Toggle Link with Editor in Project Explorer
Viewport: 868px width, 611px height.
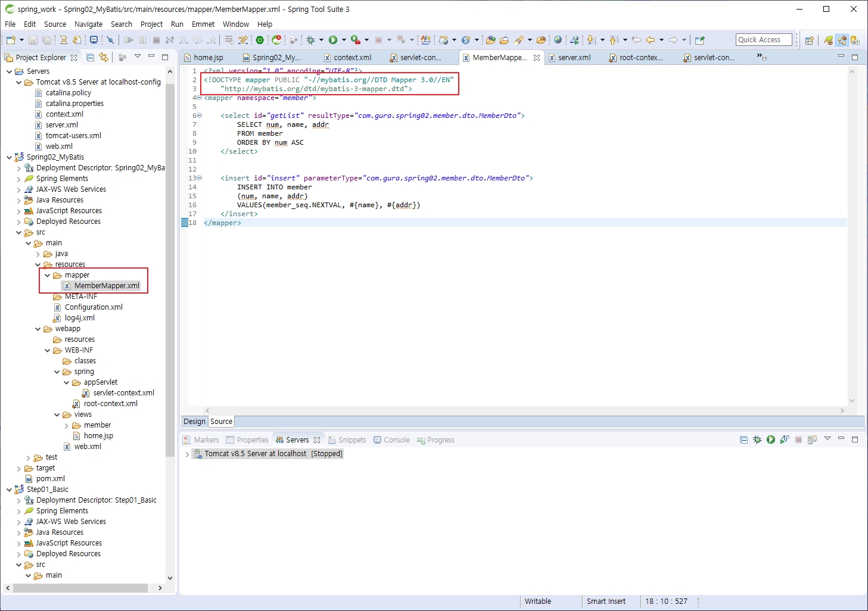tap(104, 57)
